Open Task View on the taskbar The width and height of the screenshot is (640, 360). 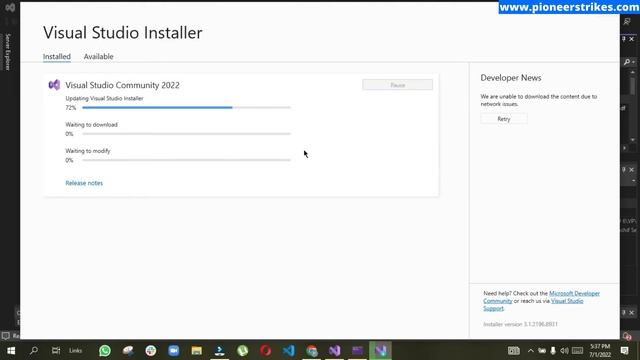click(x=56, y=351)
